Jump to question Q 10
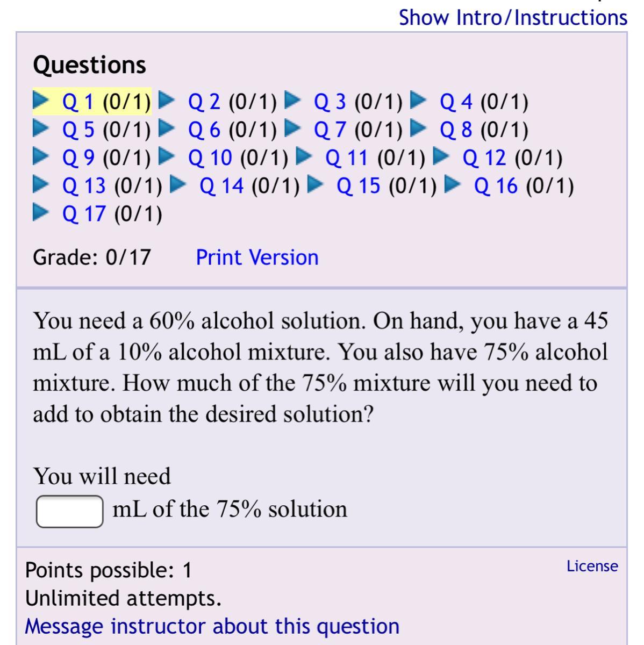 [210, 157]
